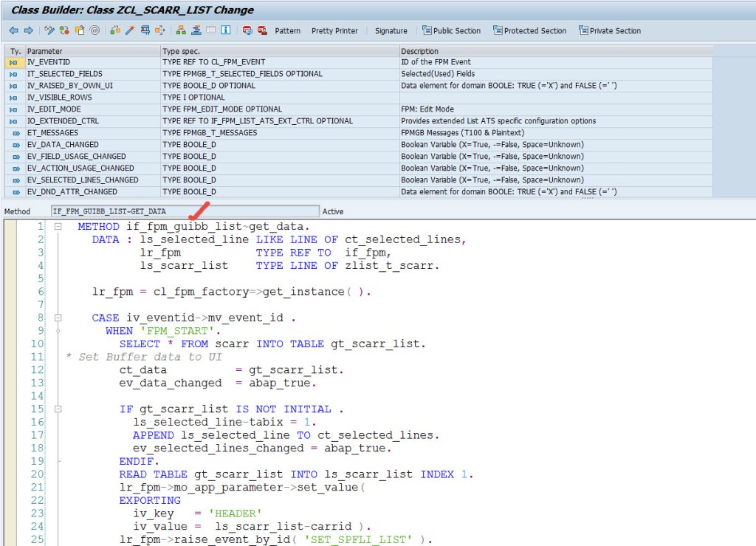Viewport: 756px width, 546px height.
Task: Click exporting icon of EV_DATA_CHANGED row
Action: pyautogui.click(x=16, y=145)
